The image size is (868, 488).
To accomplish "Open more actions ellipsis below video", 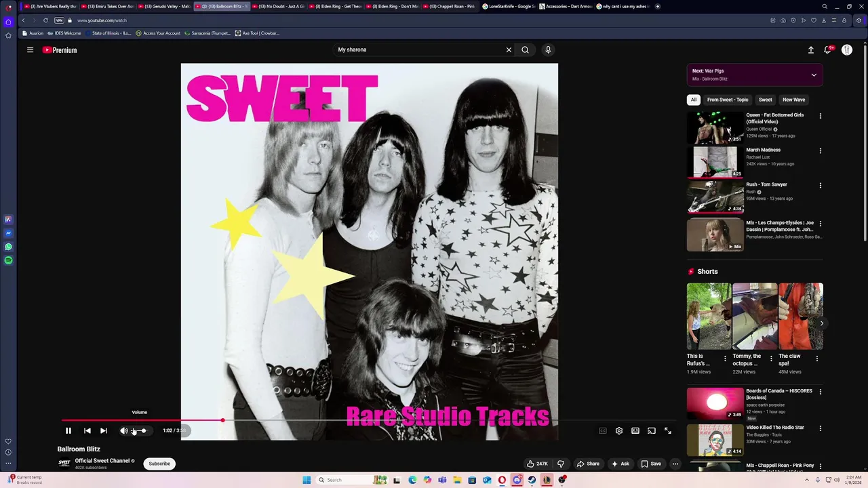I will click(675, 464).
